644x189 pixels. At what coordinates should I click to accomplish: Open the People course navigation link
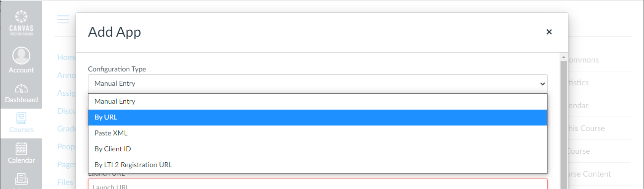click(x=66, y=146)
